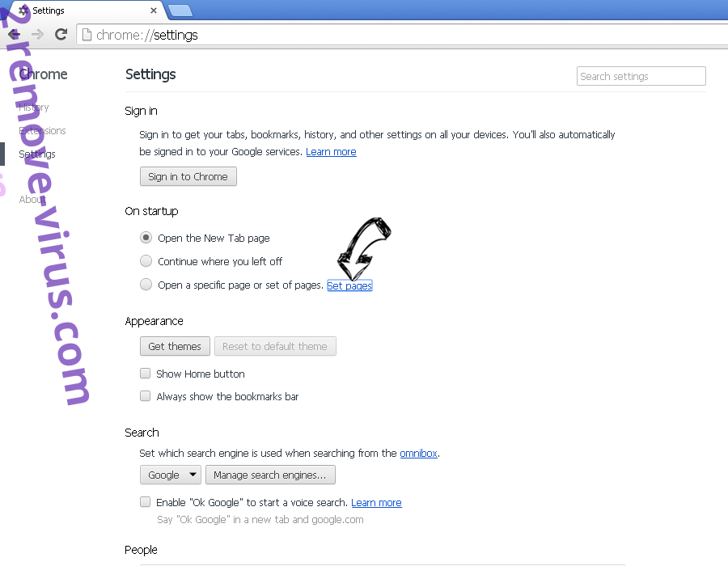Click Reset to default theme button
Image resolution: width=728 pixels, height=566 pixels.
[x=275, y=347]
